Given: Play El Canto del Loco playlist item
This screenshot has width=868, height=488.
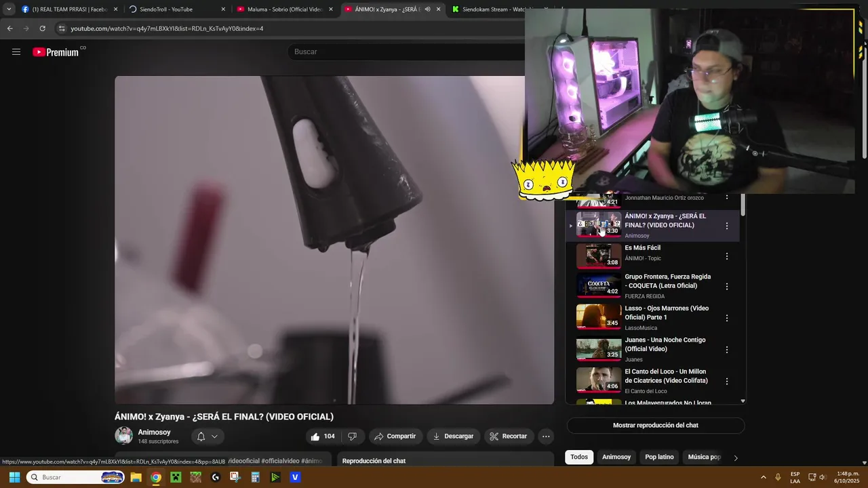Looking at the screenshot, I should pyautogui.click(x=652, y=381).
